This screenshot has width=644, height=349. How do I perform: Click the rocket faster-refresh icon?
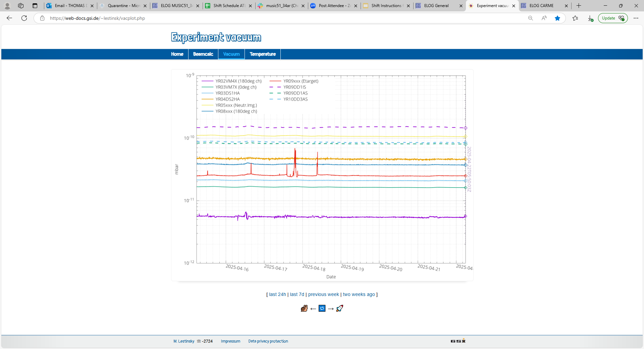[x=339, y=308]
